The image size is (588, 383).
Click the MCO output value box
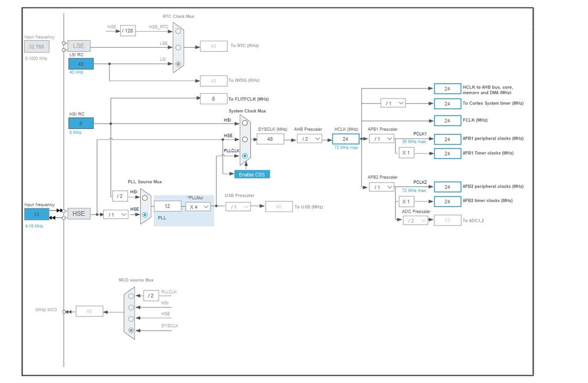[x=89, y=311]
